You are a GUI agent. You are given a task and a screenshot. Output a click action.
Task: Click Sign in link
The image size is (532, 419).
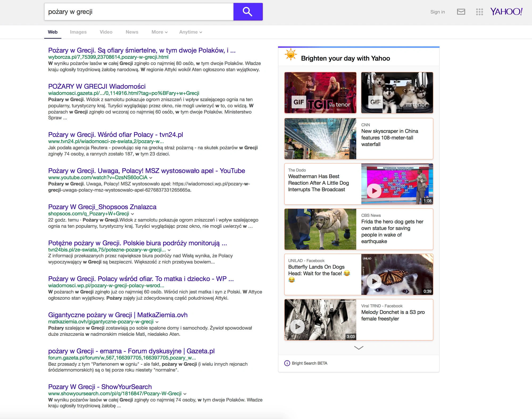coord(438,12)
